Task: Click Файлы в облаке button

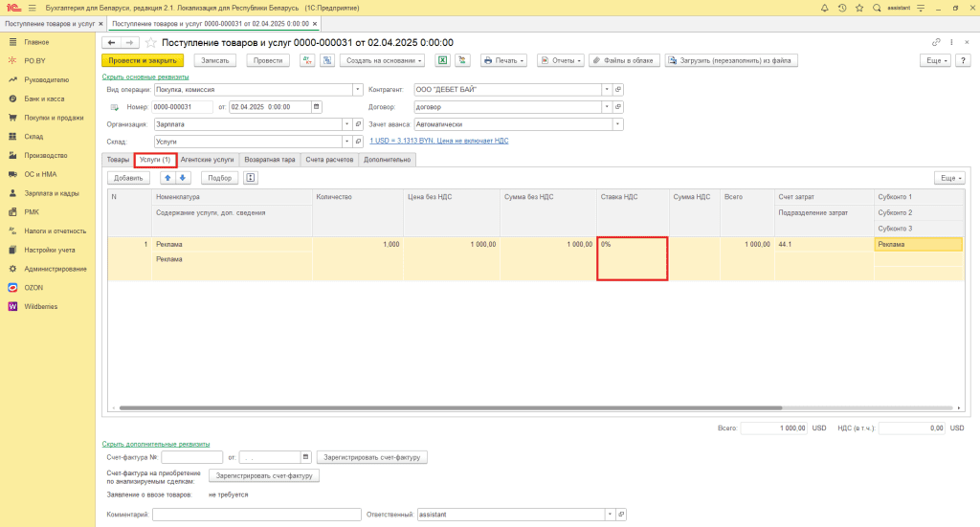Action: 624,60
